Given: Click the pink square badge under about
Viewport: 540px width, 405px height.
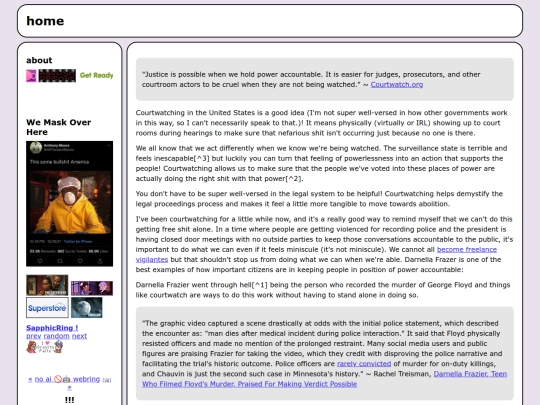Looking at the screenshot, I should point(31,76).
